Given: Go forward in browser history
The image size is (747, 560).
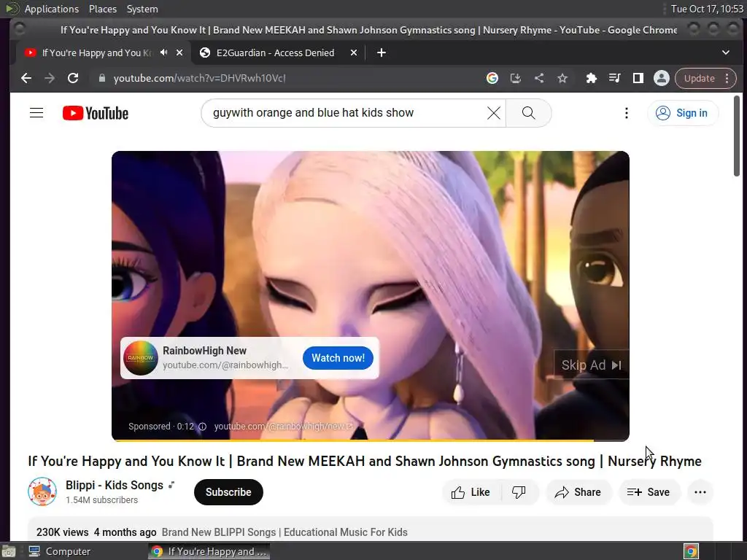Looking at the screenshot, I should pyautogui.click(x=50, y=78).
